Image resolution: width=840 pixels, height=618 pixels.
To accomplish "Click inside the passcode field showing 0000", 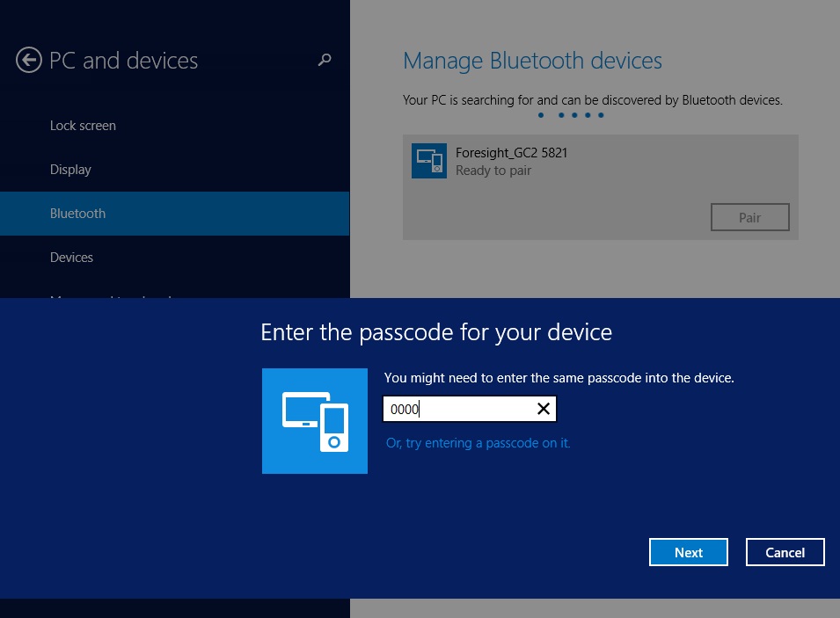I will (x=457, y=409).
